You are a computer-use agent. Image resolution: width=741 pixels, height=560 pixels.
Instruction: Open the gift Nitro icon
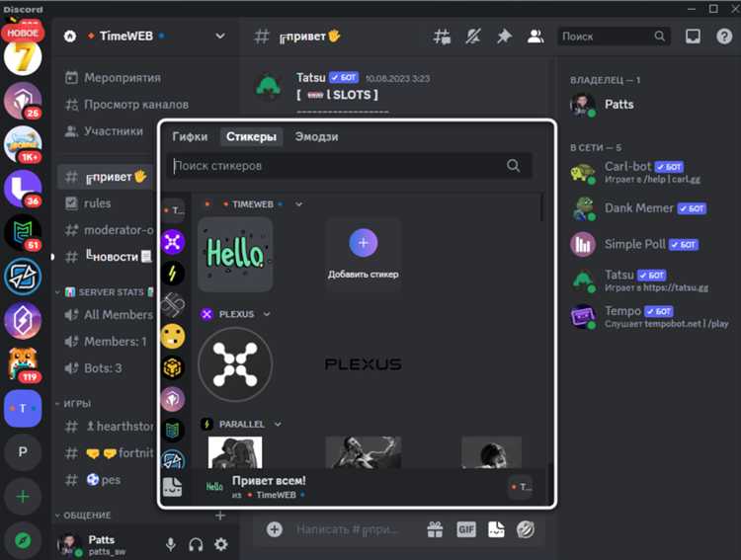(x=435, y=529)
